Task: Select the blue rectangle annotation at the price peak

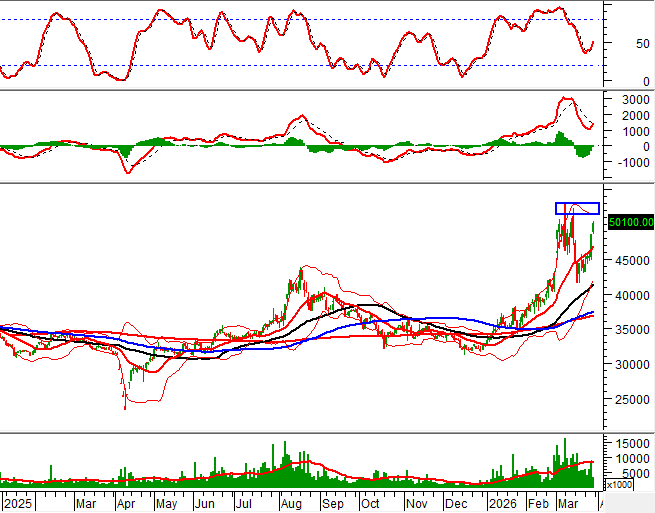Action: 577,208
